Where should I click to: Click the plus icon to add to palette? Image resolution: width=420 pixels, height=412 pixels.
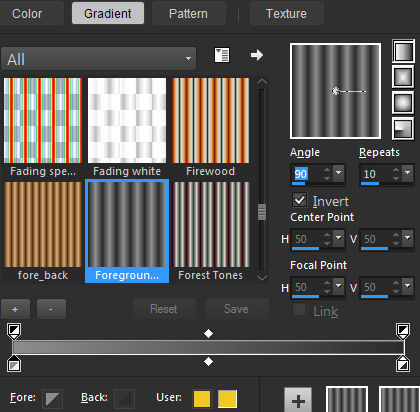(298, 400)
